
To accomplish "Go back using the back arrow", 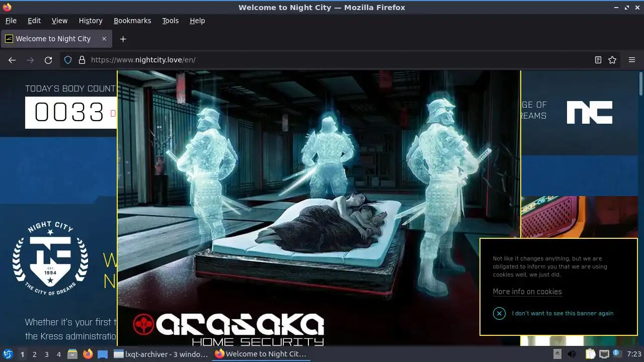I will coord(12,60).
